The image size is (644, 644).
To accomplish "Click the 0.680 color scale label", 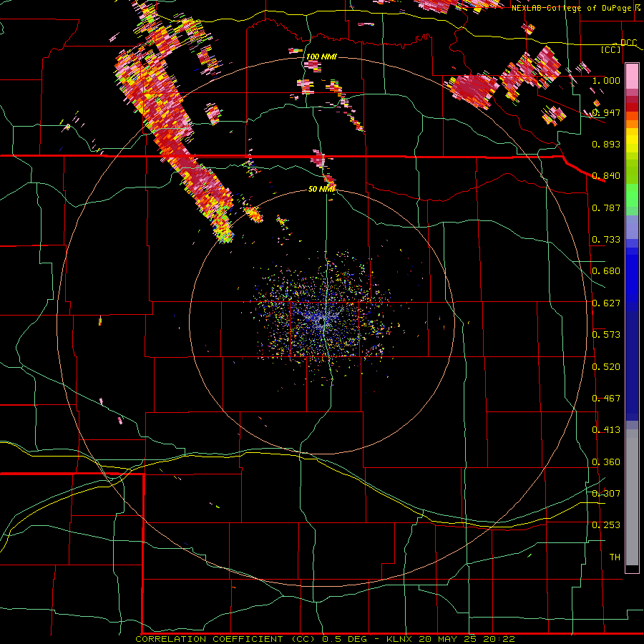I will (606, 271).
